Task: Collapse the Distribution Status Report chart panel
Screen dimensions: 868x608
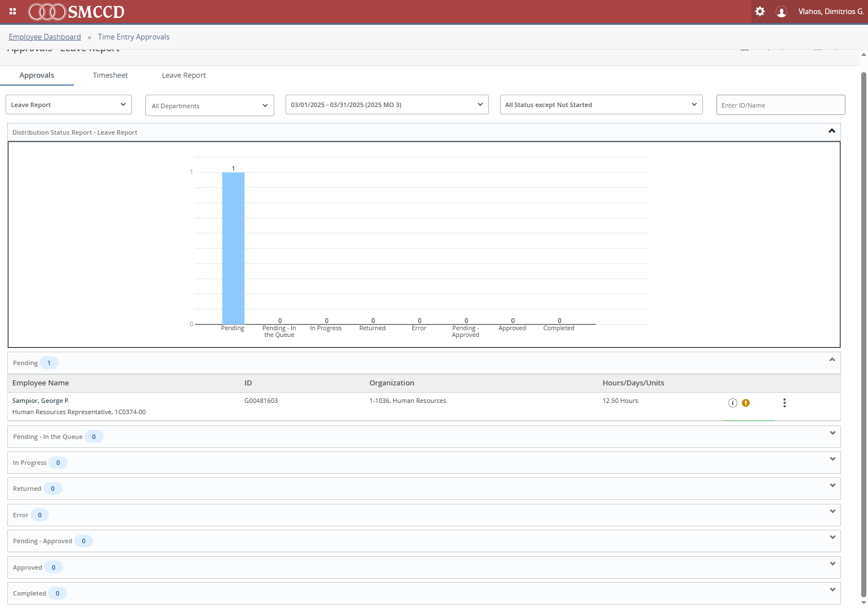Action: [x=832, y=131]
